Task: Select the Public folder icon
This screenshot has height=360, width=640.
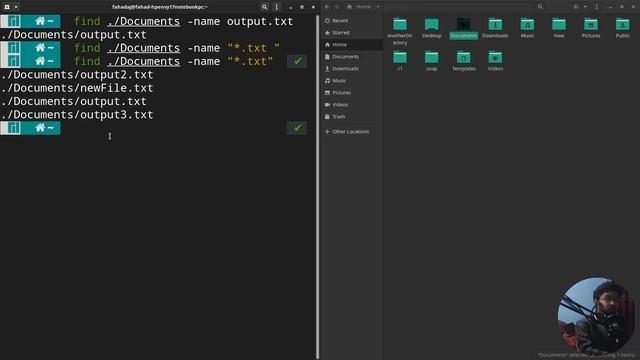Action: pyautogui.click(x=622, y=24)
